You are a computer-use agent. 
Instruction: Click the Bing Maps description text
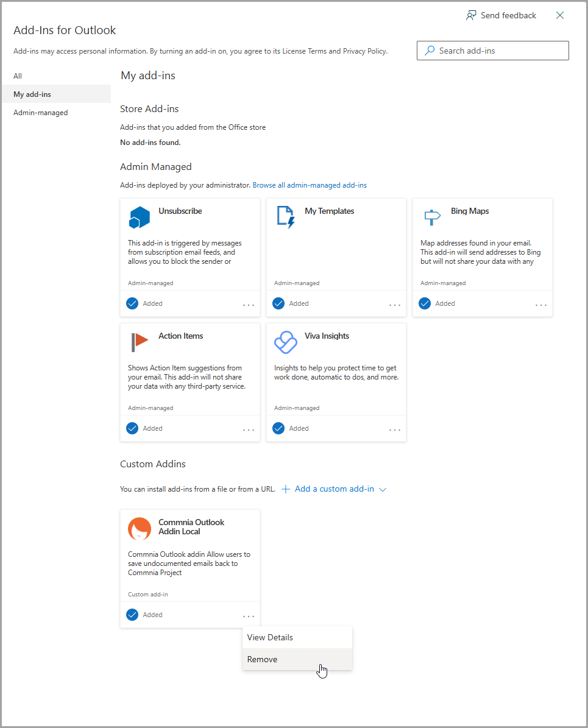point(481,252)
